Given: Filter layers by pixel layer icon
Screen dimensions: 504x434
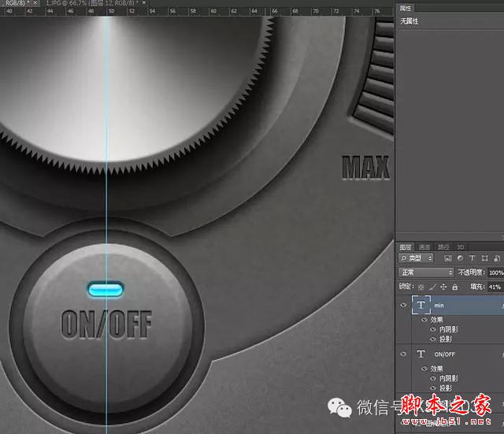Looking at the screenshot, I should pos(448,258).
